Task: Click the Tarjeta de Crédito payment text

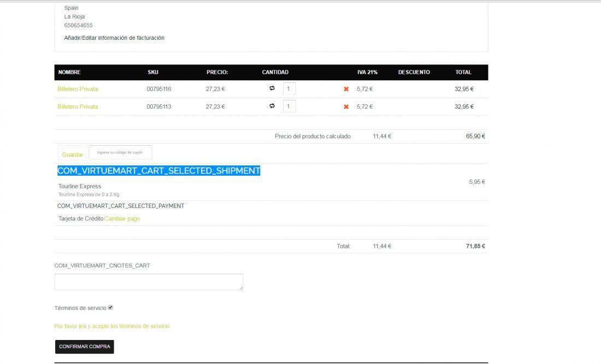Action: coord(81,218)
